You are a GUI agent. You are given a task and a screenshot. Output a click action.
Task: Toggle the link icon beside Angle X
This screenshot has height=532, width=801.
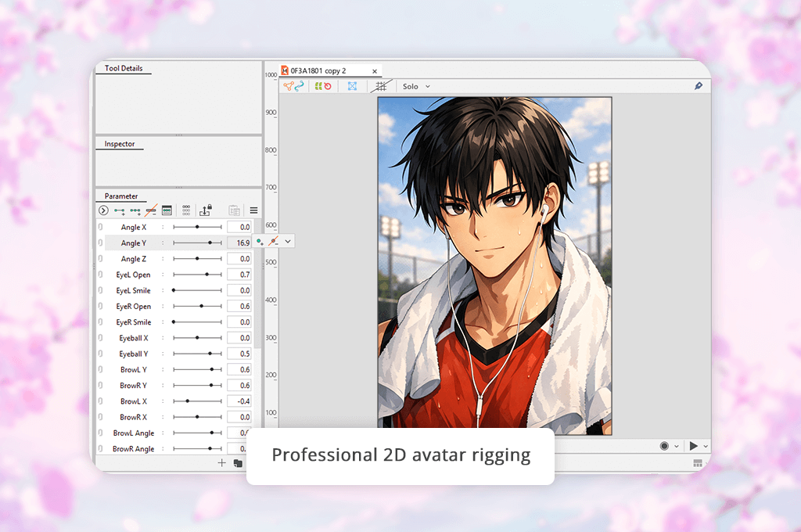pos(101,227)
